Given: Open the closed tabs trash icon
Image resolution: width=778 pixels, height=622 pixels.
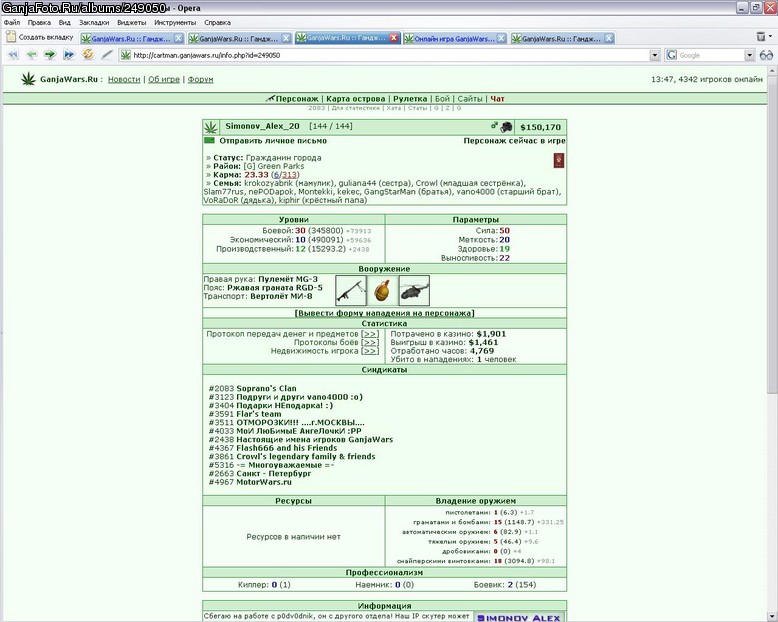Looking at the screenshot, I should [x=761, y=37].
